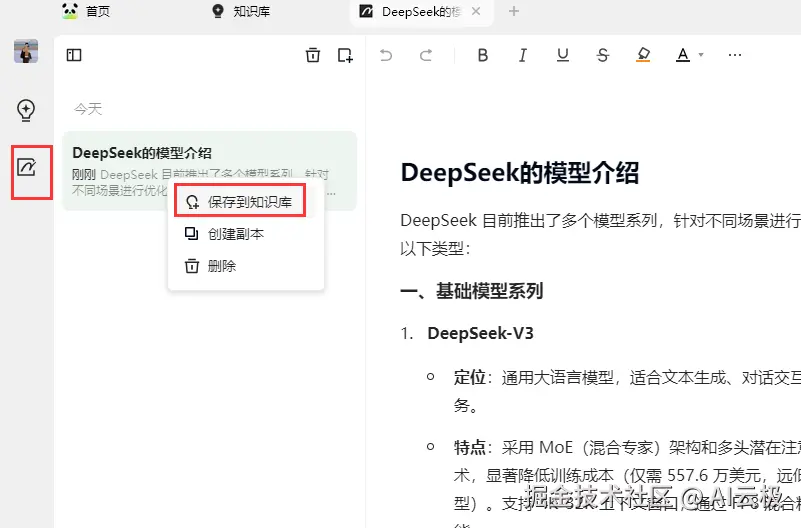Expand the font color dropdown arrow
The height and width of the screenshot is (528, 801).
click(701, 55)
